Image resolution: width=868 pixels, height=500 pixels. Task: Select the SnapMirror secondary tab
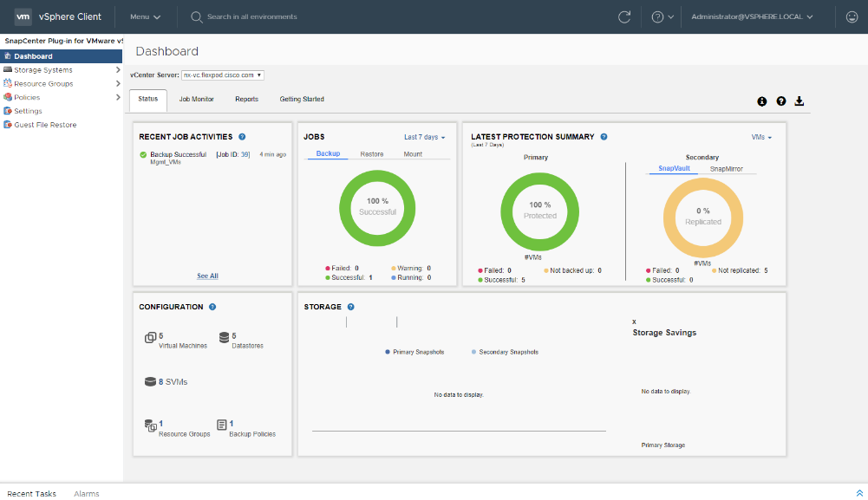[x=727, y=169]
